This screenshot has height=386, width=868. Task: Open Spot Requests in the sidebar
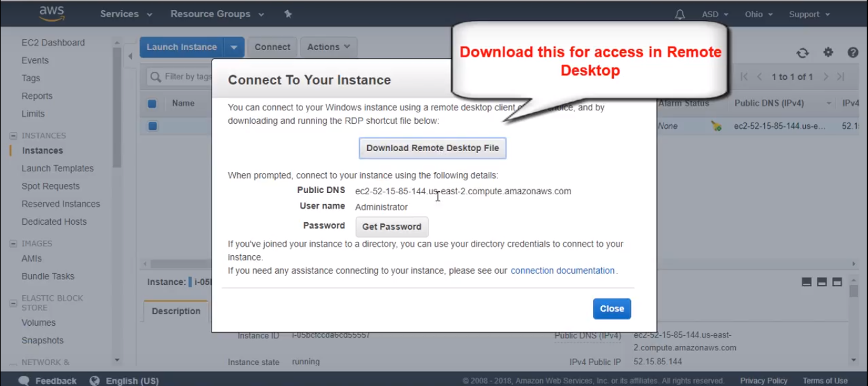click(50, 186)
